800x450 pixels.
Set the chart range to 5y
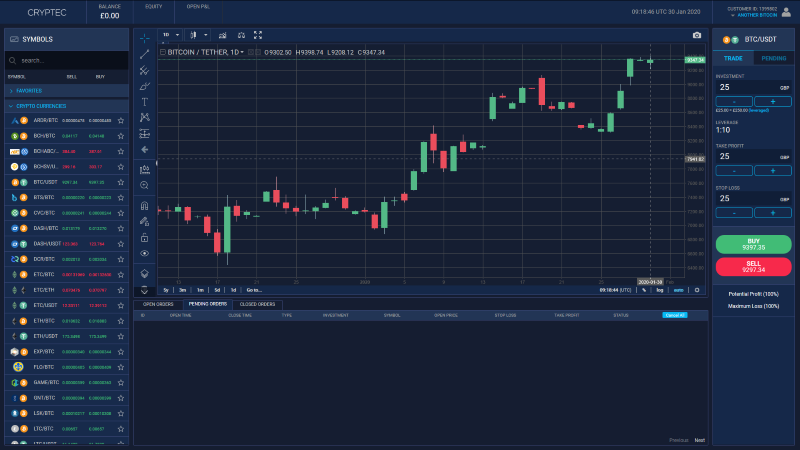[x=166, y=290]
